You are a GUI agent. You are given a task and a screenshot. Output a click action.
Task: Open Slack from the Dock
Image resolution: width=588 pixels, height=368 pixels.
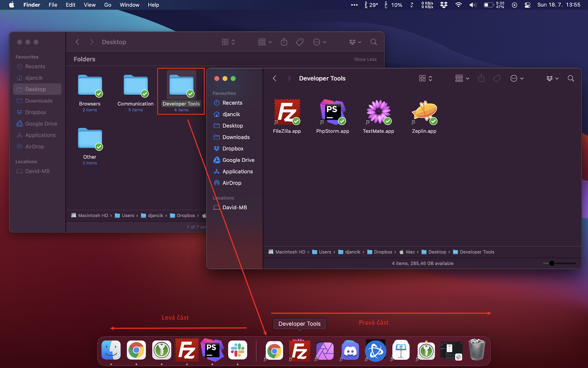(237, 350)
